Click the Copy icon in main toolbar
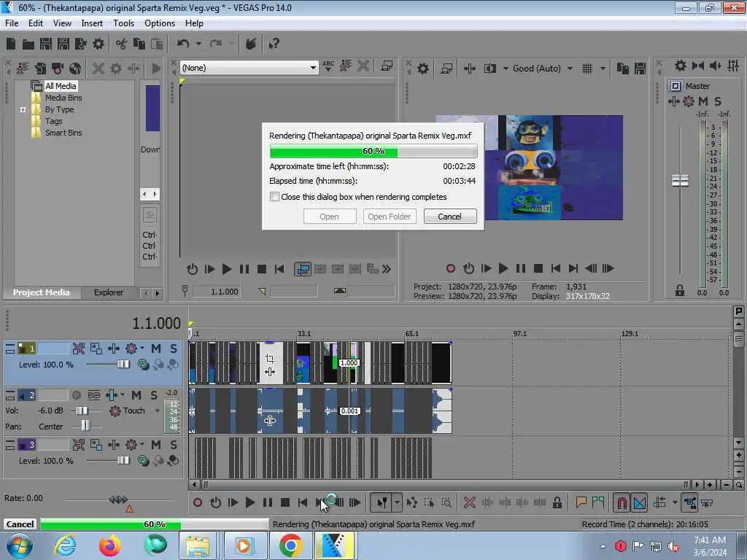 tap(139, 44)
